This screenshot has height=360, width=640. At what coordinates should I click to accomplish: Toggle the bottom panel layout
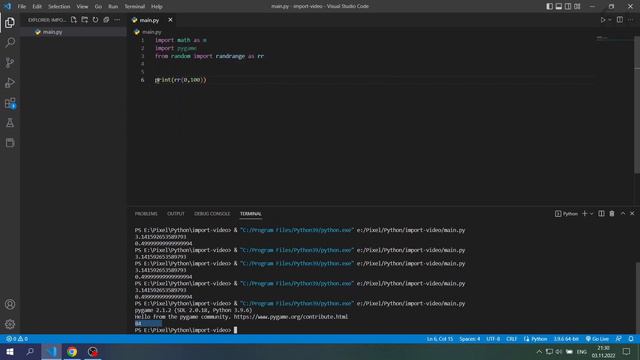559,6
